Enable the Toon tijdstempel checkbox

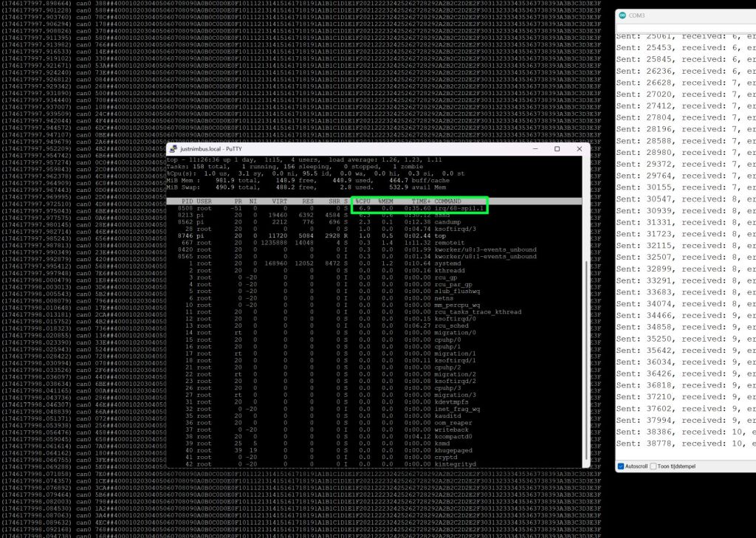pyautogui.click(x=653, y=466)
